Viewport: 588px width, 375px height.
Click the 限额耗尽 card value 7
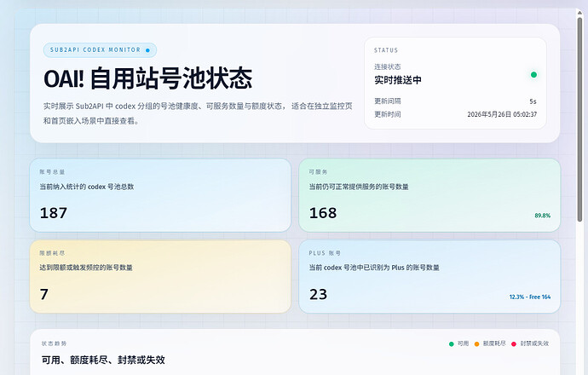coord(44,294)
